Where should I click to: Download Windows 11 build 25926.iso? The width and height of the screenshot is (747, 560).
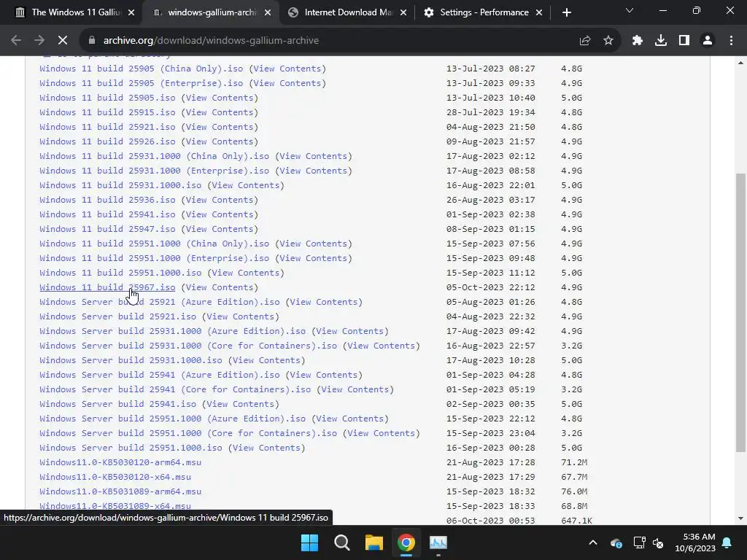107,141
